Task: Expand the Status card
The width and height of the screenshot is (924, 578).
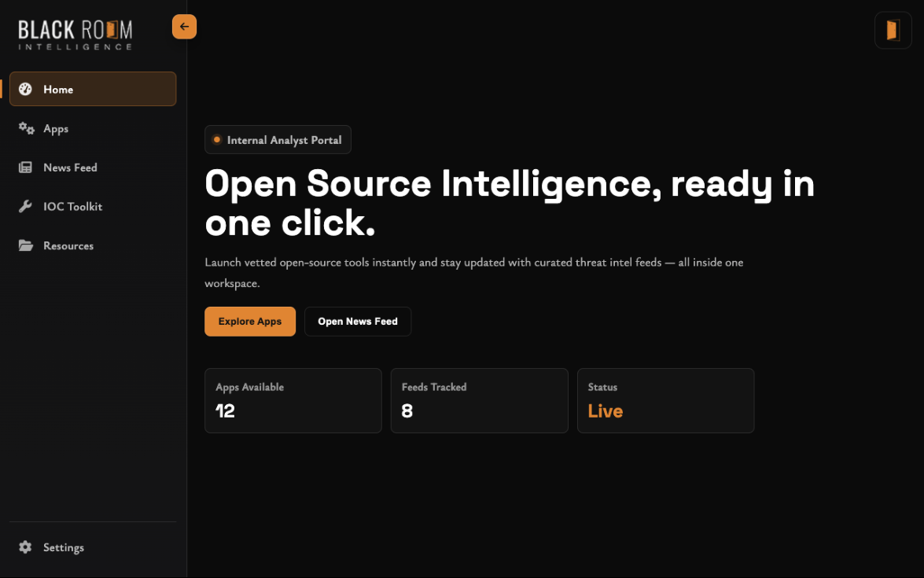Action: pos(665,400)
